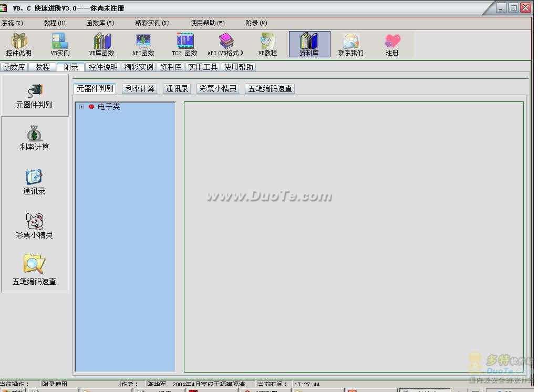
Task: Click the 联系我们 contact icon
Action: coord(350,42)
